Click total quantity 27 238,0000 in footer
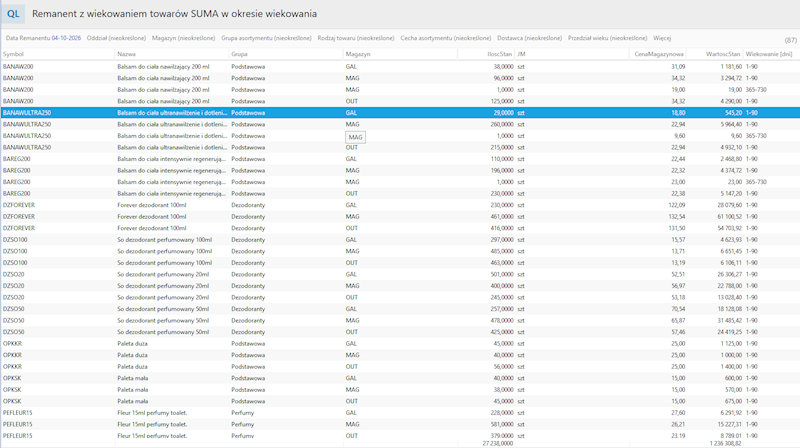 tap(497, 443)
